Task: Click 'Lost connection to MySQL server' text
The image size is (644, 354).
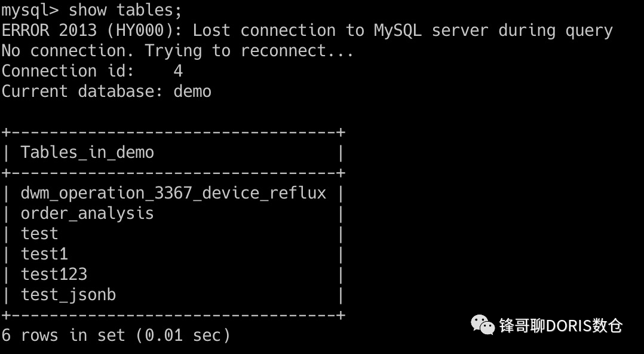Action: (x=341, y=31)
